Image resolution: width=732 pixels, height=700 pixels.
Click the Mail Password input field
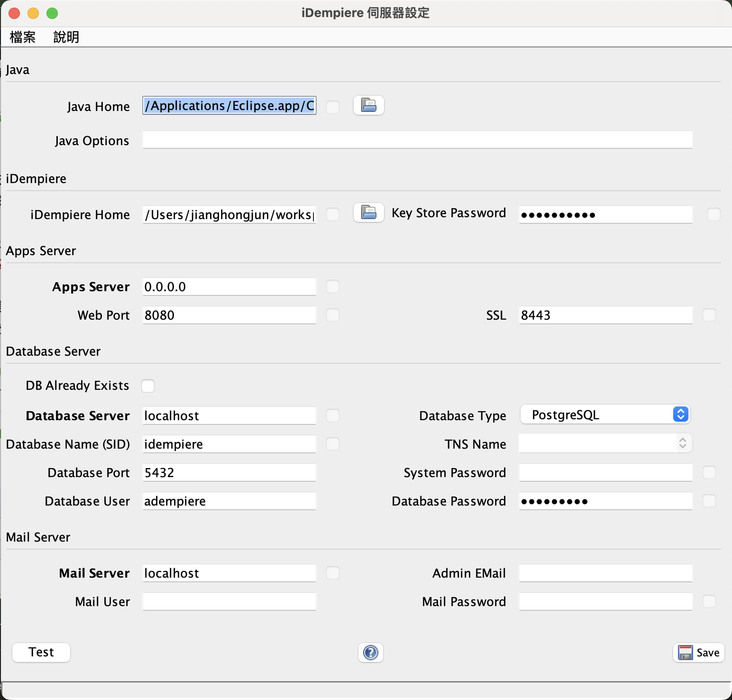[x=606, y=601]
